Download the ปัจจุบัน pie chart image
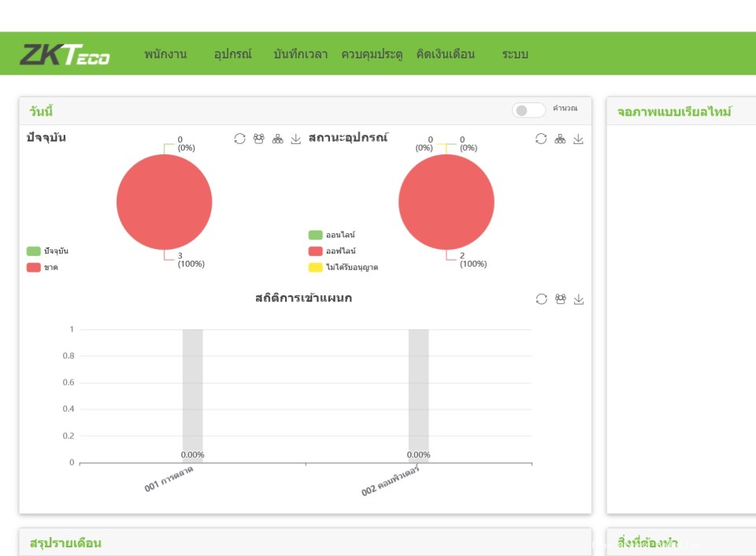The image size is (756, 556). [x=296, y=139]
